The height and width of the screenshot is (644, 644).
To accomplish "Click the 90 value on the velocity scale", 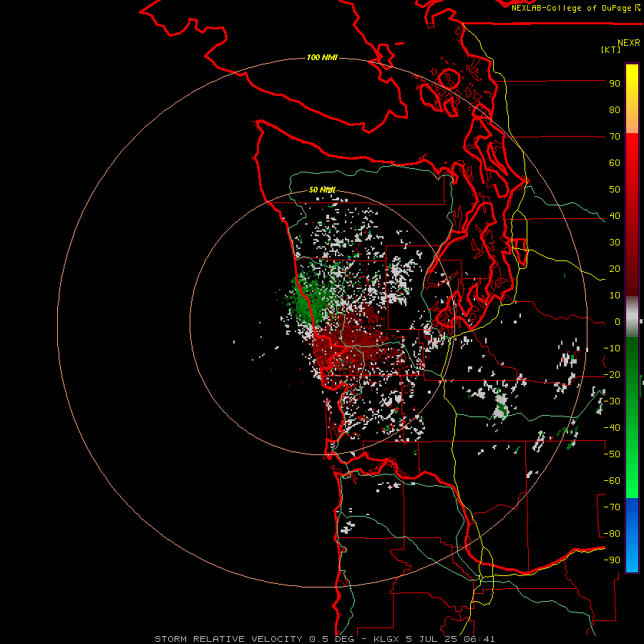I will [x=615, y=84].
